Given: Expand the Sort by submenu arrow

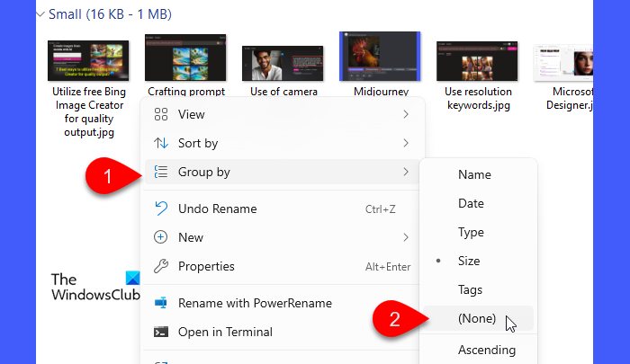Looking at the screenshot, I should tap(406, 143).
